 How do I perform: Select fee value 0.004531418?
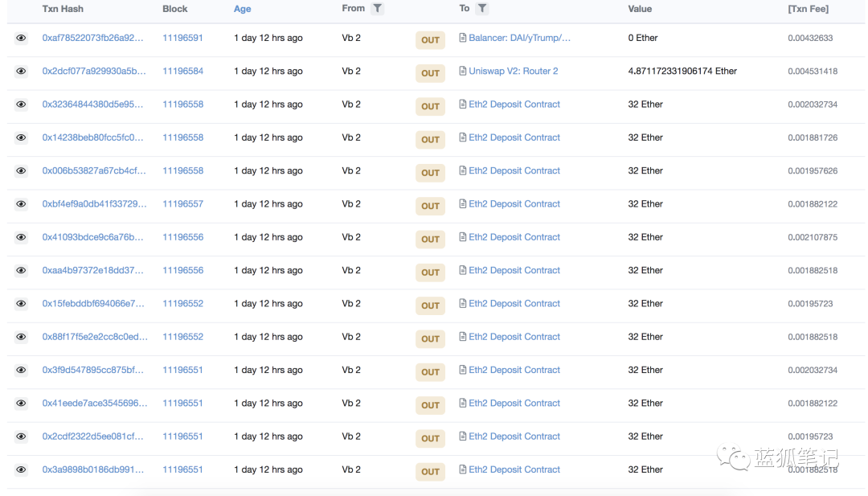pyautogui.click(x=813, y=72)
